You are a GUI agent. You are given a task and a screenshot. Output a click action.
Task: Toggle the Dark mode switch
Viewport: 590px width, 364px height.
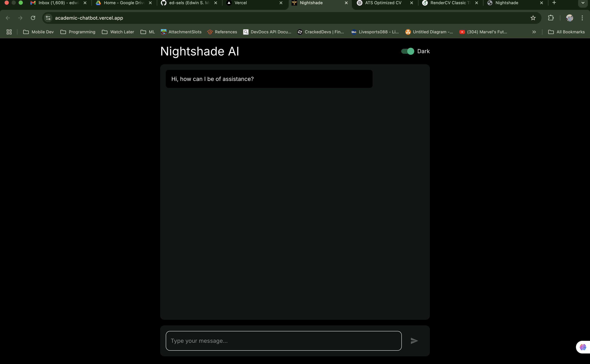coord(407,51)
